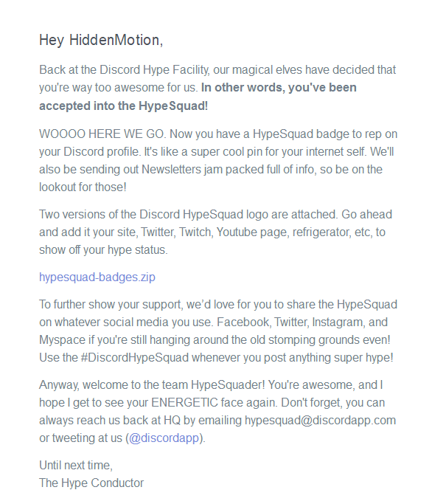
Task: Click the word "Instagram" in the paragraph
Action: (338, 322)
